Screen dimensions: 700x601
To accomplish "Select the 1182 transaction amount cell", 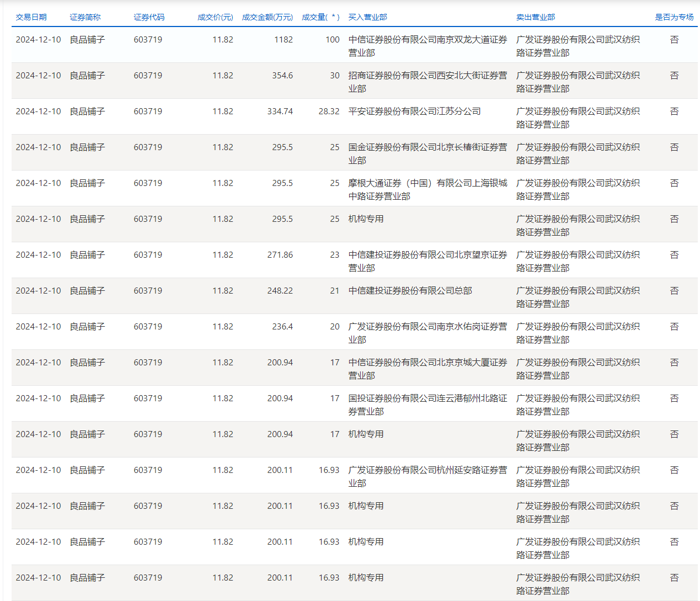I will (x=284, y=40).
